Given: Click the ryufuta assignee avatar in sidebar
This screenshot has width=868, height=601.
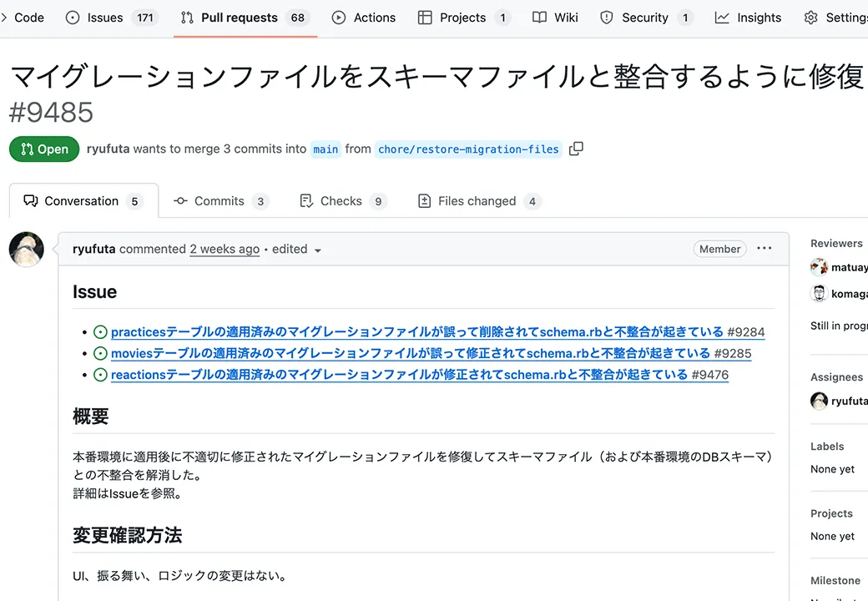Looking at the screenshot, I should pos(819,401).
